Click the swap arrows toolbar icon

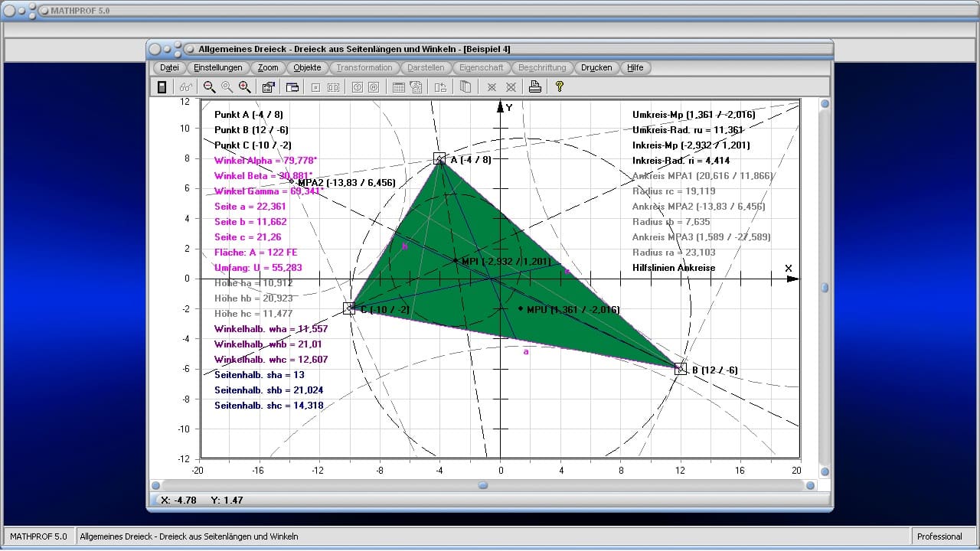440,87
